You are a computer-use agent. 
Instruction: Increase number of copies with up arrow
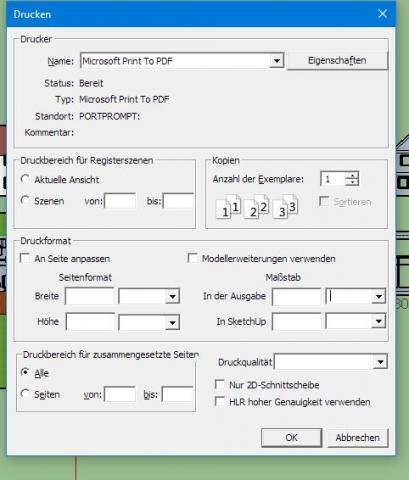(352, 175)
